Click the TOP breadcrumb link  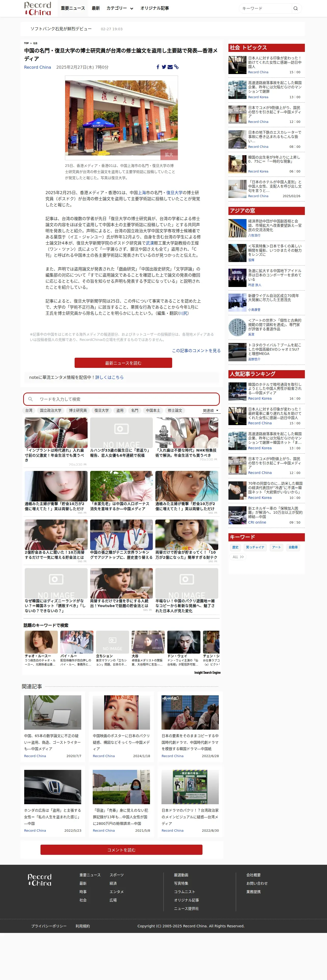click(26, 43)
